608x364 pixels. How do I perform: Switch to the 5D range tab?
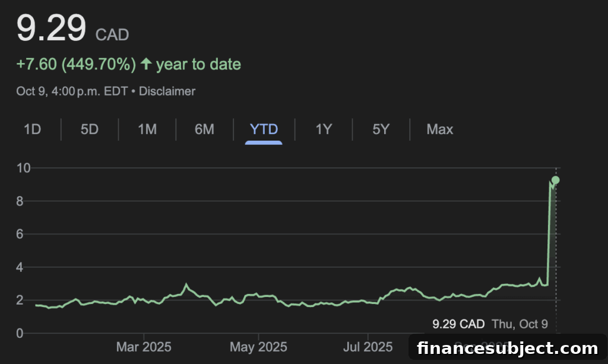click(x=90, y=129)
